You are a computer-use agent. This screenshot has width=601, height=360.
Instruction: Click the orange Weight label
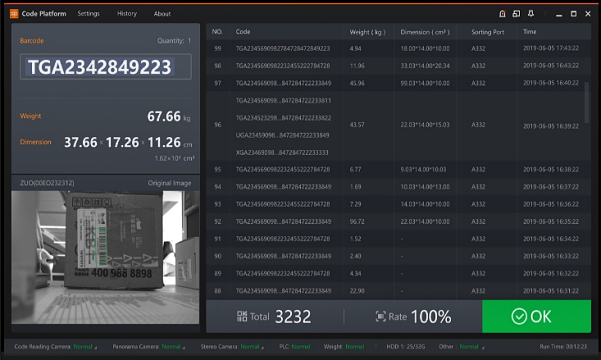click(x=30, y=116)
